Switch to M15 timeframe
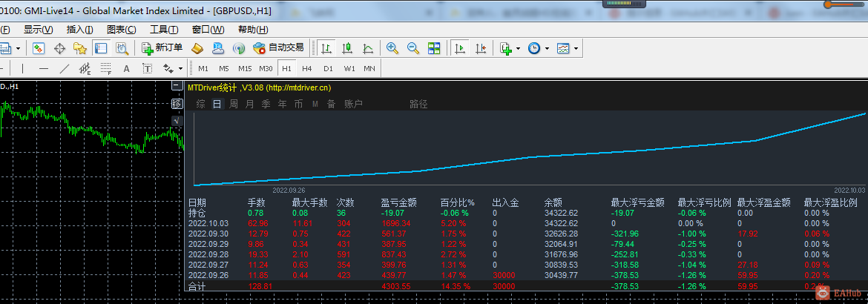 pos(245,69)
